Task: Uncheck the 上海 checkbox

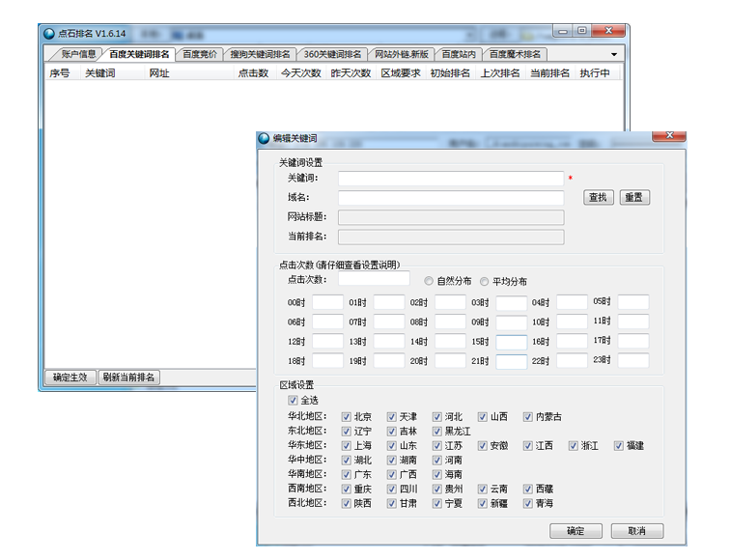Action: point(346,445)
